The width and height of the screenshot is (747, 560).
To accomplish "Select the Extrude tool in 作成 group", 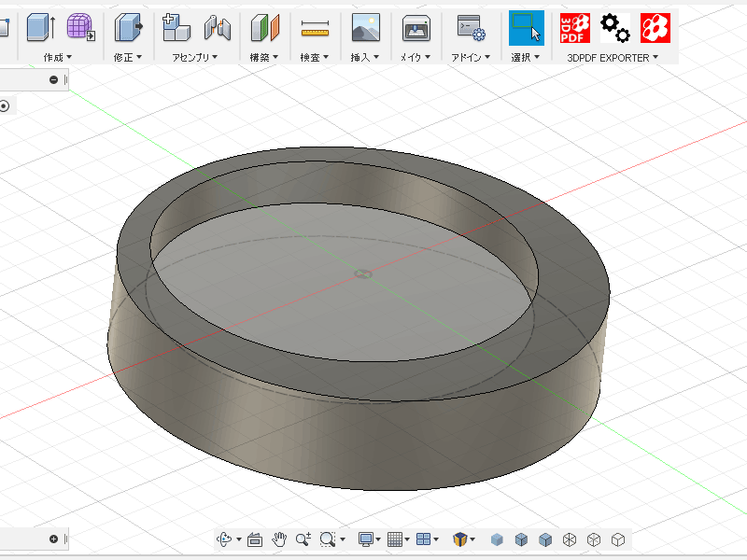I will [40, 27].
